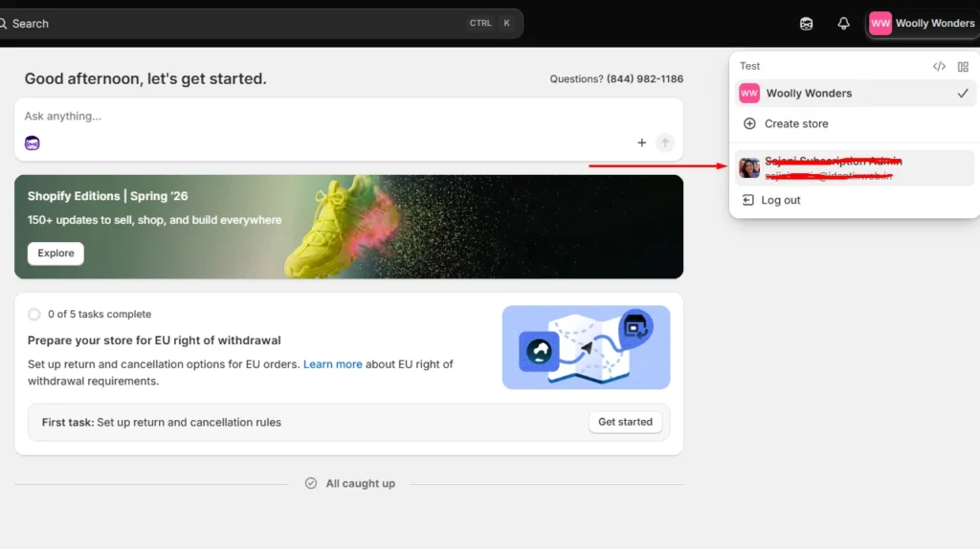Click the CTRL shortcut key badge
The image size is (980, 549).
coord(480,23)
